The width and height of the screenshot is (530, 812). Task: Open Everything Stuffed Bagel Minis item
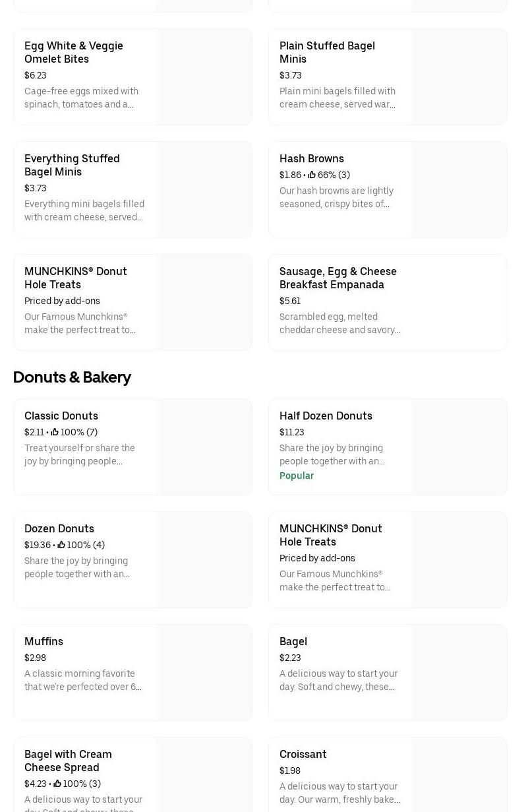point(72,165)
